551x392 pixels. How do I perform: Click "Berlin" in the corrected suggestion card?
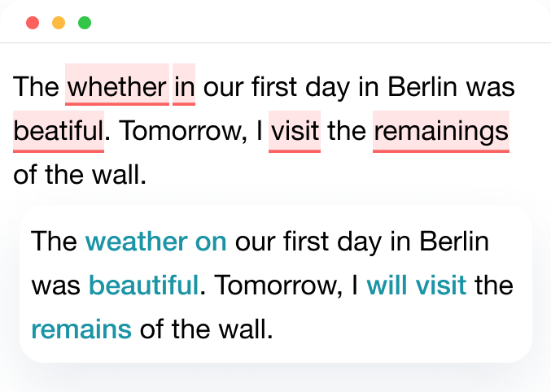pos(454,242)
